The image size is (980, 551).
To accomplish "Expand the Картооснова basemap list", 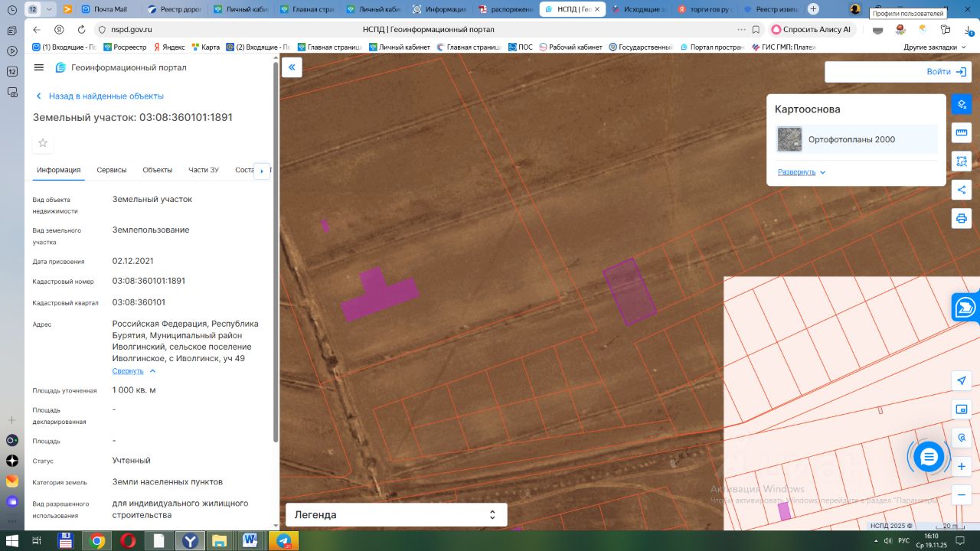I will pos(802,172).
